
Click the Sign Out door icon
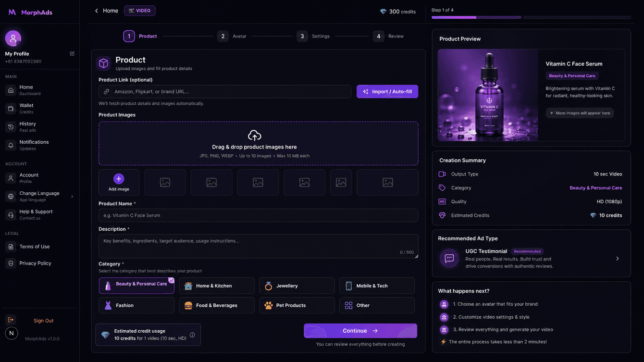(x=11, y=320)
